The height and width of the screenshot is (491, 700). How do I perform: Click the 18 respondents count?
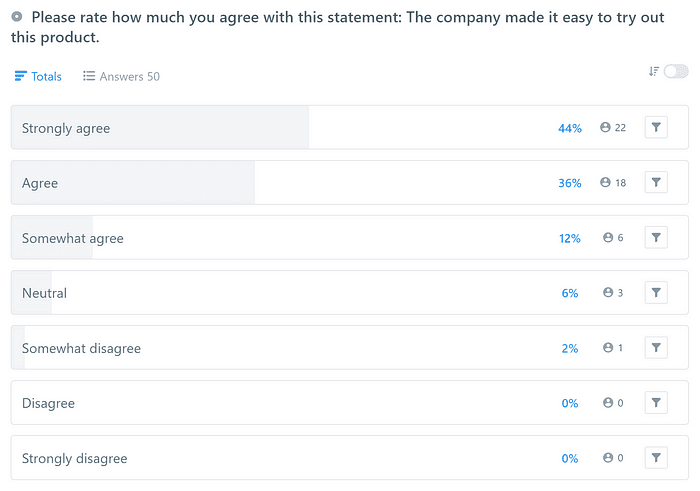(613, 183)
